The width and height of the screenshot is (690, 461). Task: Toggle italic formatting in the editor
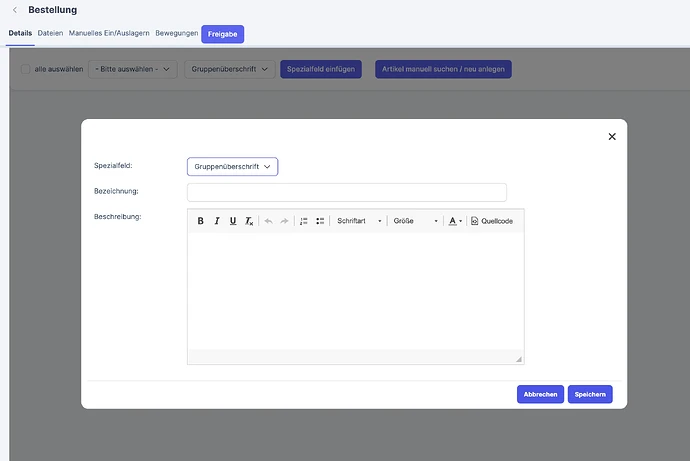[x=217, y=221]
